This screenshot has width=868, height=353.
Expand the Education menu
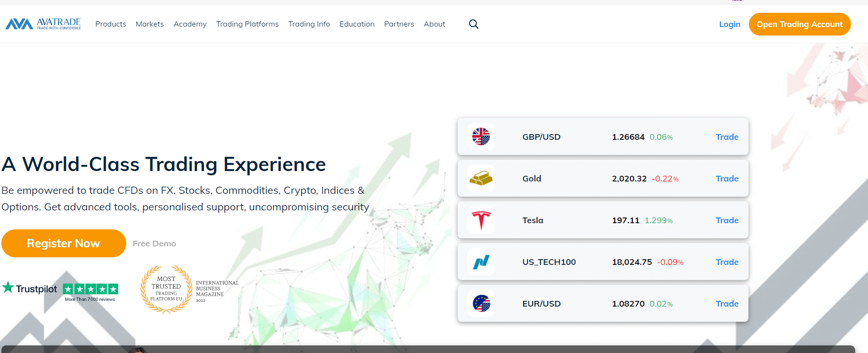click(x=357, y=24)
